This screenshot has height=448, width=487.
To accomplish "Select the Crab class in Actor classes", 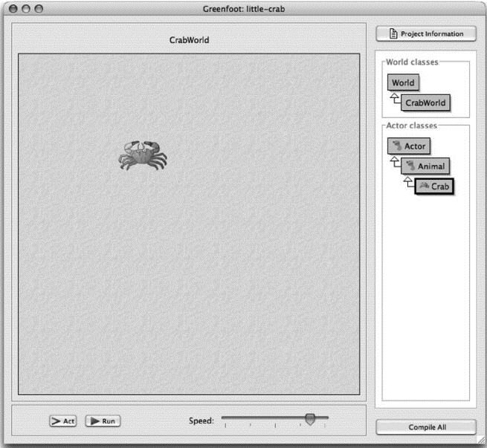I will [434, 186].
